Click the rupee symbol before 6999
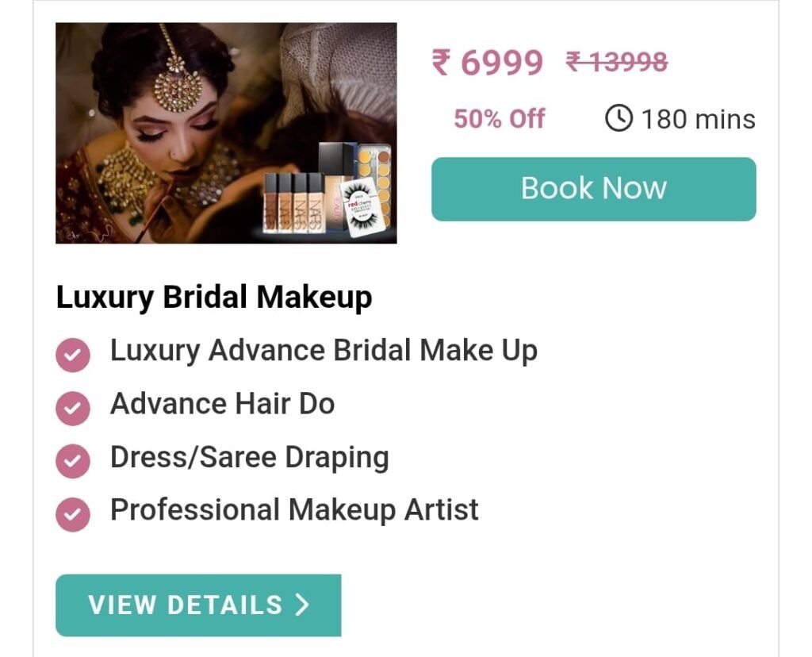The width and height of the screenshot is (812, 657). coord(441,62)
